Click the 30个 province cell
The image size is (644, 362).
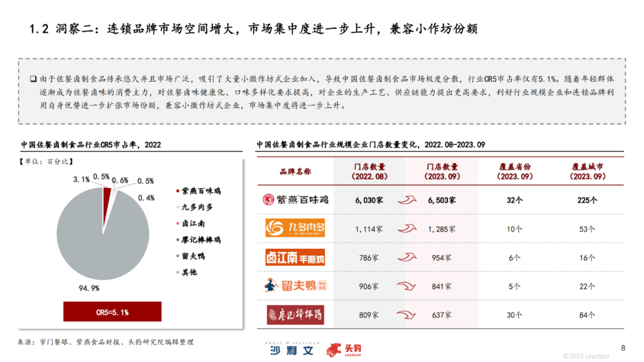tap(514, 315)
